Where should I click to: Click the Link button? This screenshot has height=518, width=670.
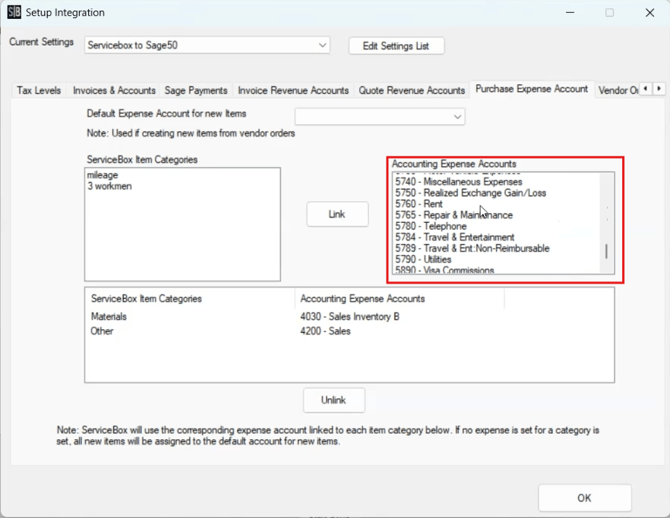tap(337, 214)
